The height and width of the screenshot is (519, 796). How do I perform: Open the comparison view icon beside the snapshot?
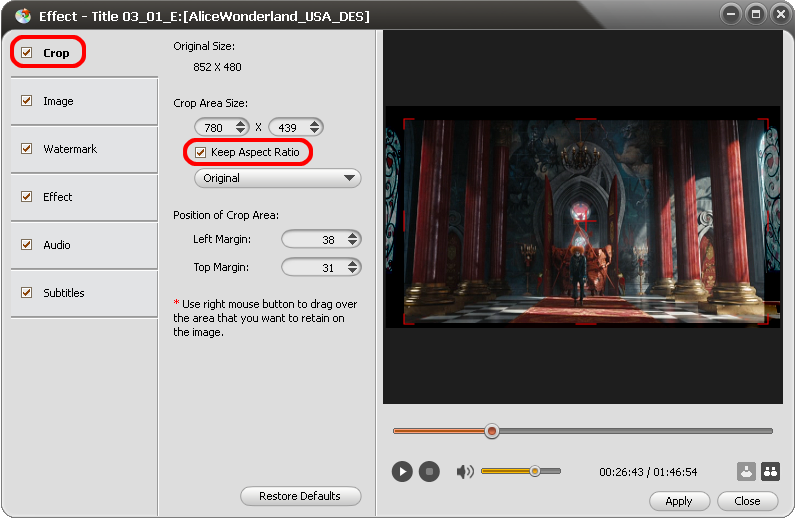pos(770,471)
